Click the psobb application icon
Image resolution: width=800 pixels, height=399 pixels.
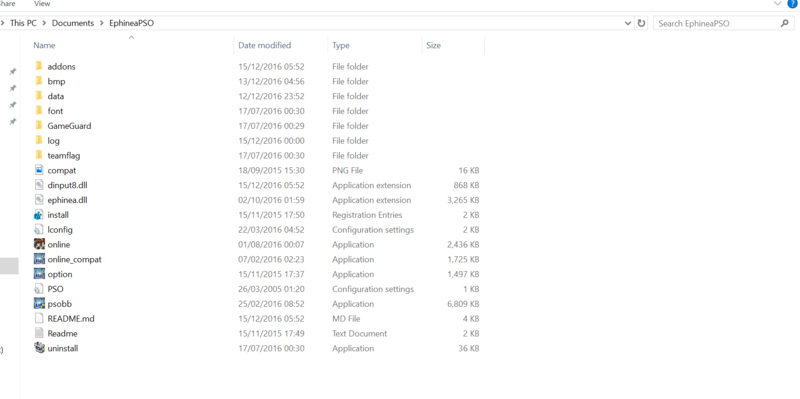(39, 304)
